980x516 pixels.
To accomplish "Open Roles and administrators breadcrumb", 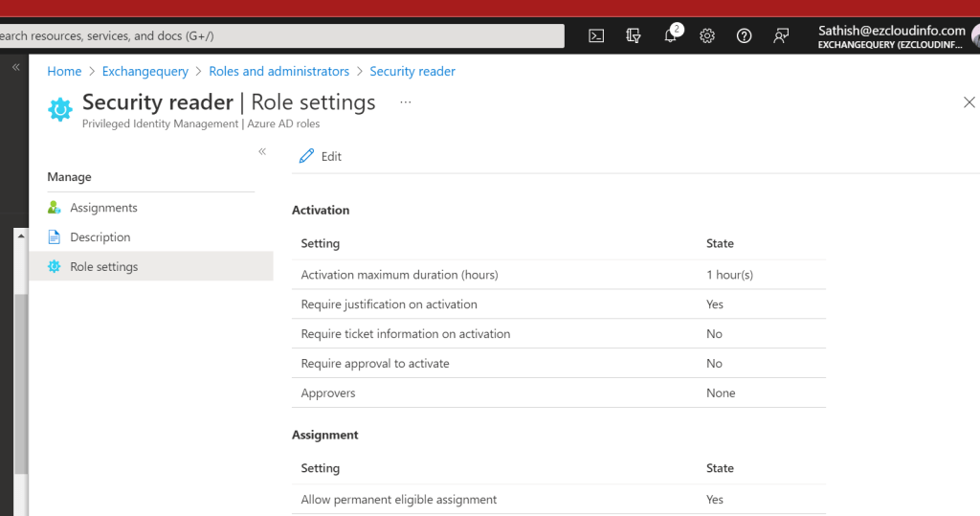I will pyautogui.click(x=278, y=72).
